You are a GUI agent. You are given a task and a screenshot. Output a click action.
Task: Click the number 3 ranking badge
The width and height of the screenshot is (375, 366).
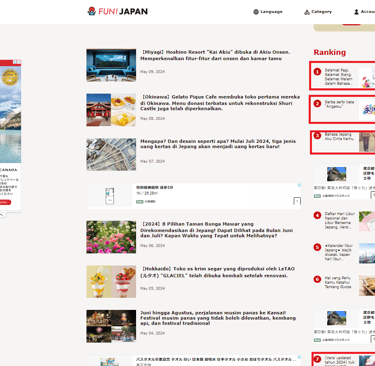pyautogui.click(x=317, y=136)
